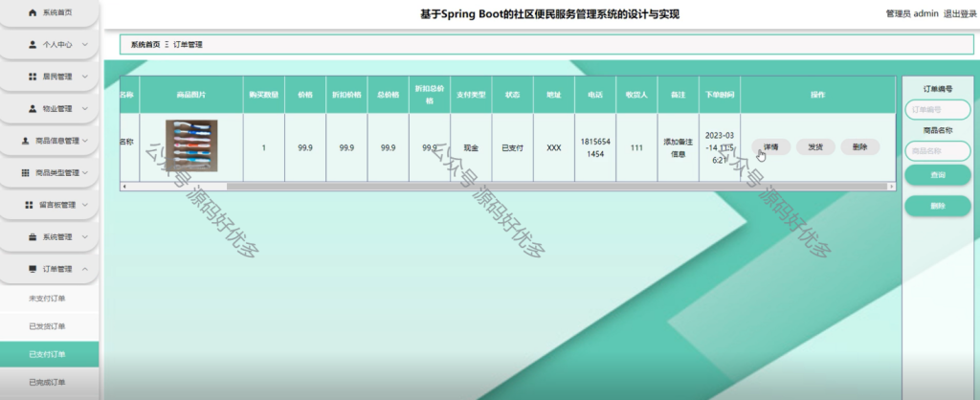This screenshot has height=400, width=980.
Task: Click the briefcase icon for 系统管理
Action: (33, 237)
